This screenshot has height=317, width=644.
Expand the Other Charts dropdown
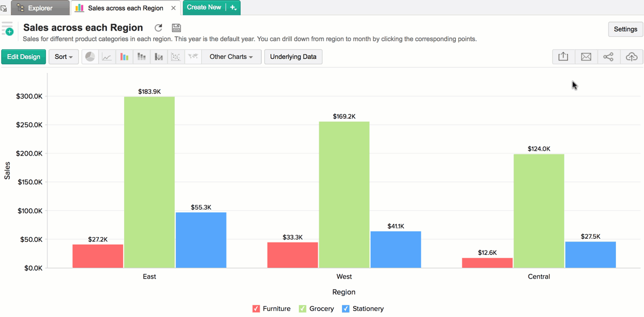231,57
